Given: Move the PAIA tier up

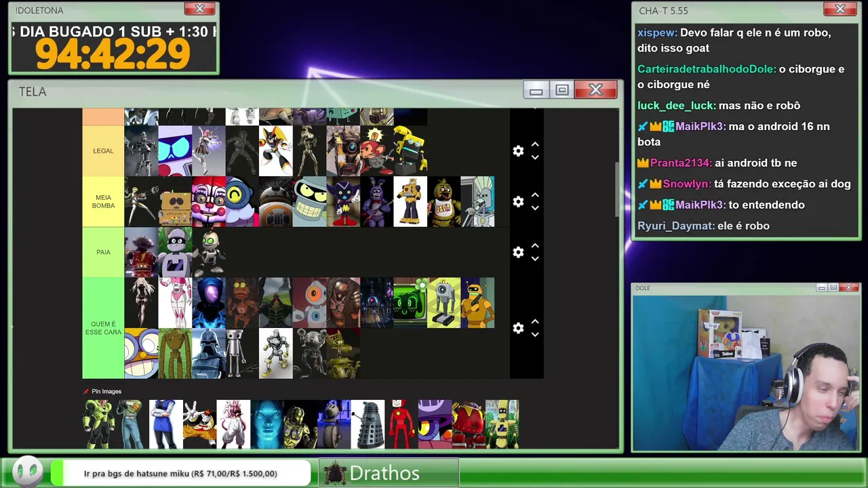Looking at the screenshot, I should [535, 245].
